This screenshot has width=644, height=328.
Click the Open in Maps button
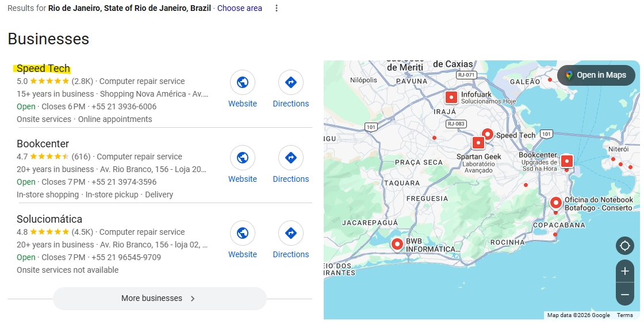point(596,75)
